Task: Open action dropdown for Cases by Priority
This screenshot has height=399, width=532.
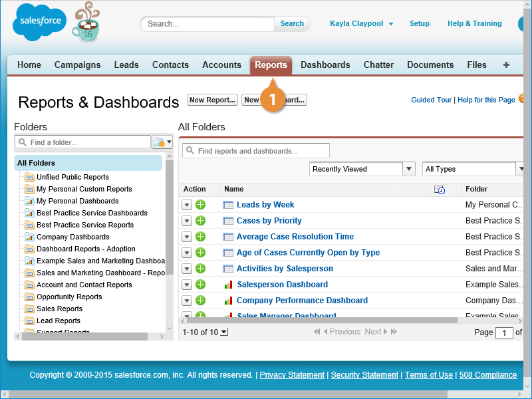Action: coord(187,221)
